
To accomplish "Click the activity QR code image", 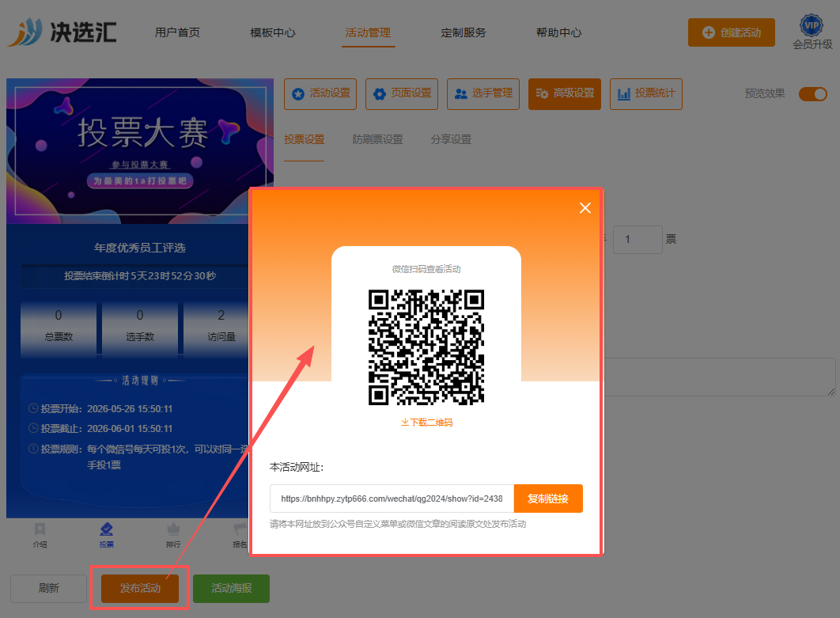I will point(426,347).
